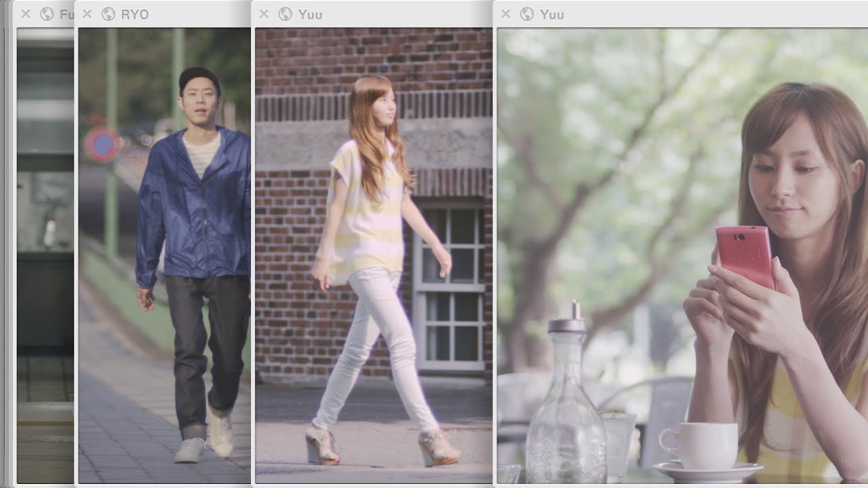Close the Yuu window showing the woman at the cafe
The image size is (868, 488).
[506, 14]
